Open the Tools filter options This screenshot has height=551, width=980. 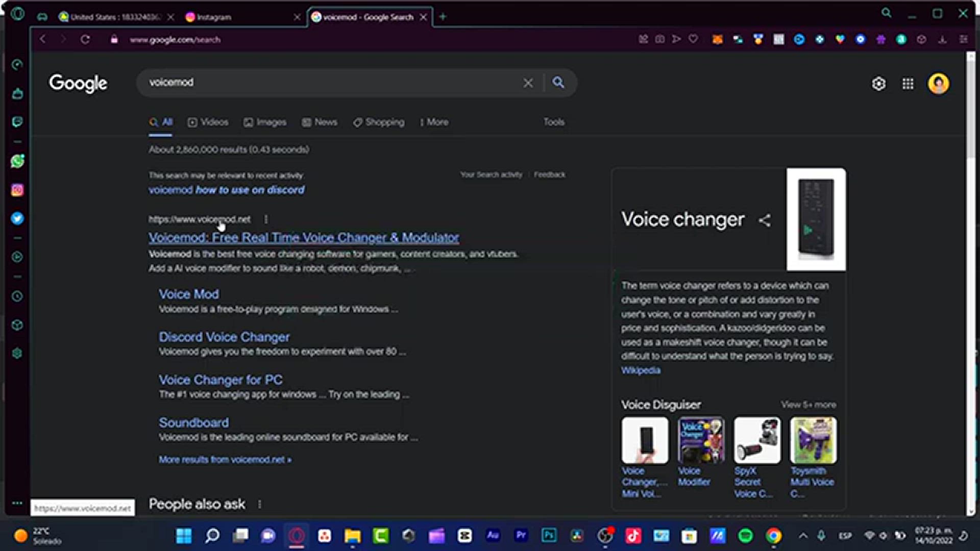pos(554,122)
